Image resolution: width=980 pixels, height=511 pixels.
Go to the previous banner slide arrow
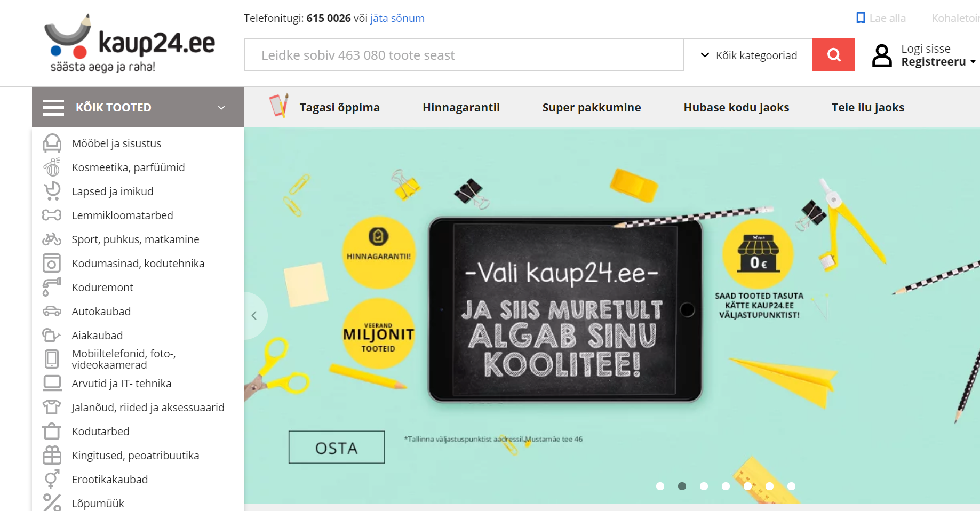tap(254, 315)
